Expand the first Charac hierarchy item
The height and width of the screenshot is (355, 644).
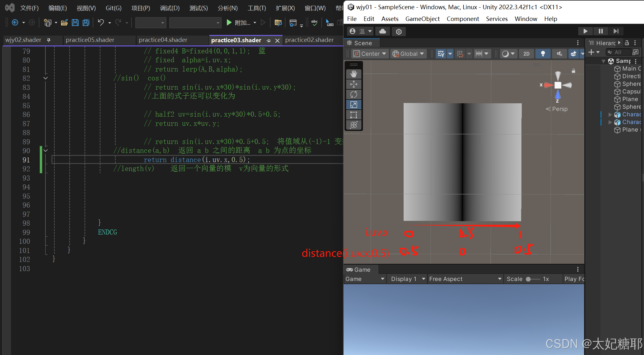click(610, 114)
